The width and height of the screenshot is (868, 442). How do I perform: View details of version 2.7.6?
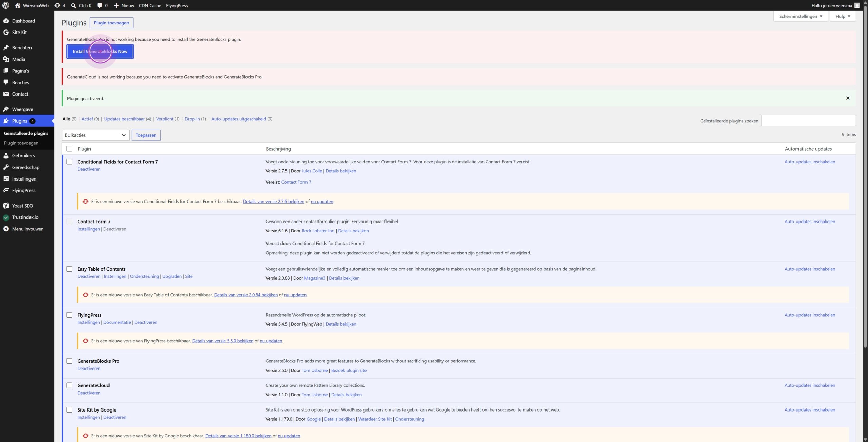[x=274, y=201]
